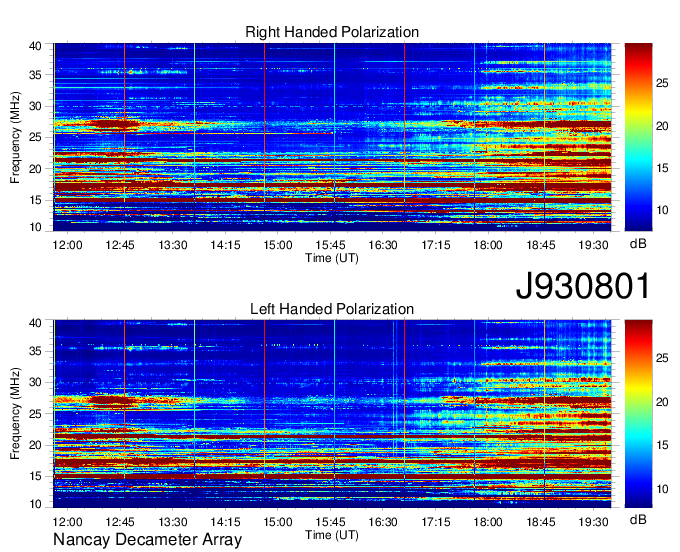Click the 25 dB tick on top colorbar
This screenshot has width=680, height=552.
point(662,83)
